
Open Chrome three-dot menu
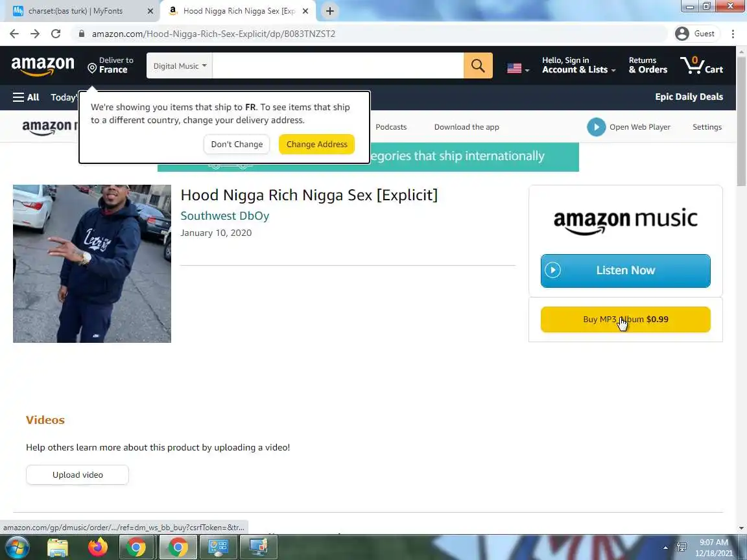click(733, 34)
